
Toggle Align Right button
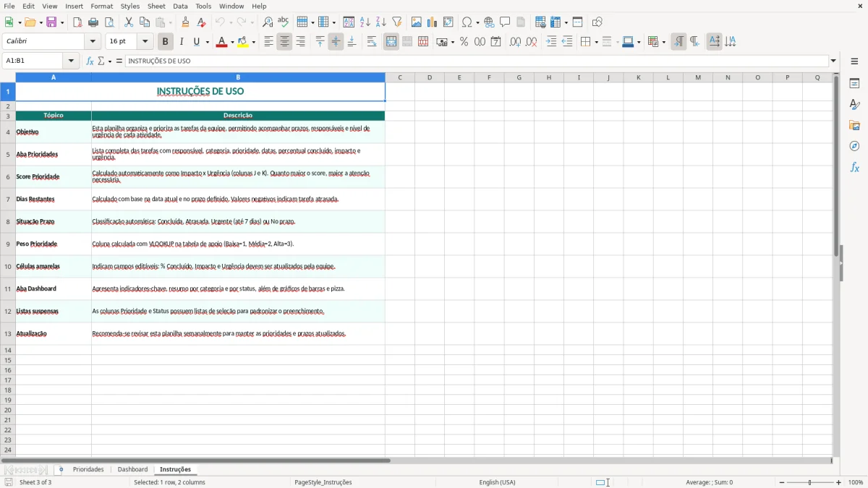pyautogui.click(x=300, y=42)
